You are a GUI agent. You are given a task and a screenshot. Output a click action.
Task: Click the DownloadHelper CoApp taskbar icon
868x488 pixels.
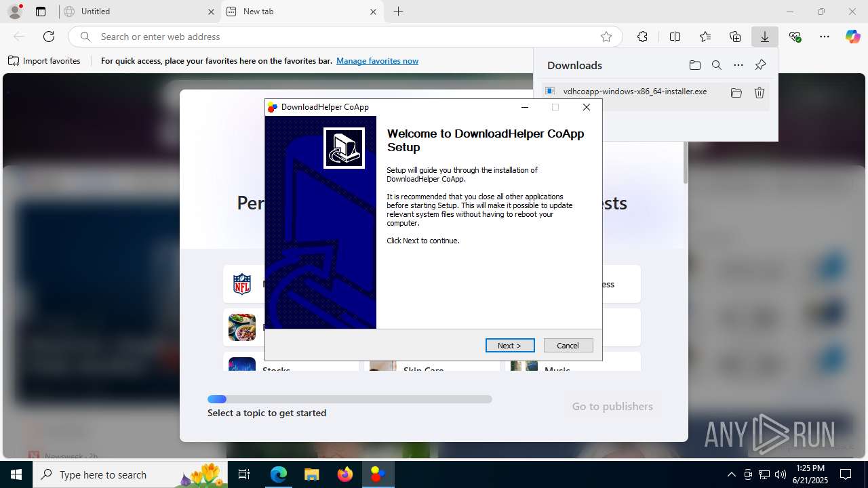click(x=378, y=474)
